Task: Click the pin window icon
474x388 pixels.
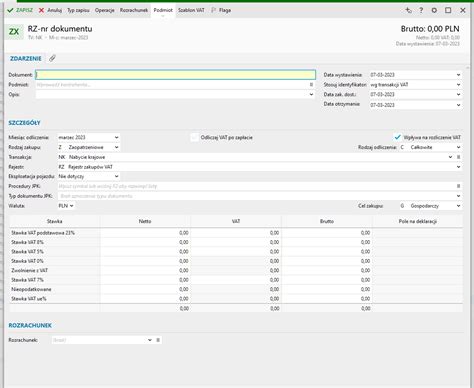Action: (x=408, y=10)
